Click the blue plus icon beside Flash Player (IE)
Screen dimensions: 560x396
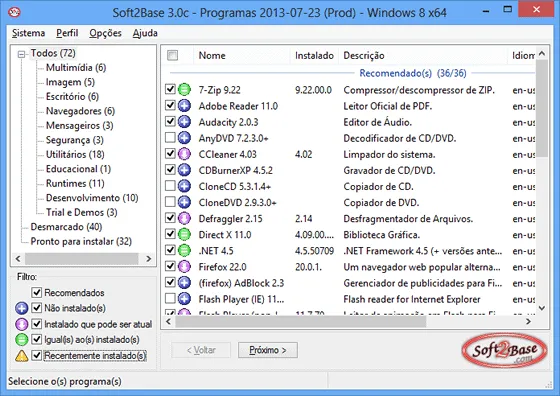184,299
